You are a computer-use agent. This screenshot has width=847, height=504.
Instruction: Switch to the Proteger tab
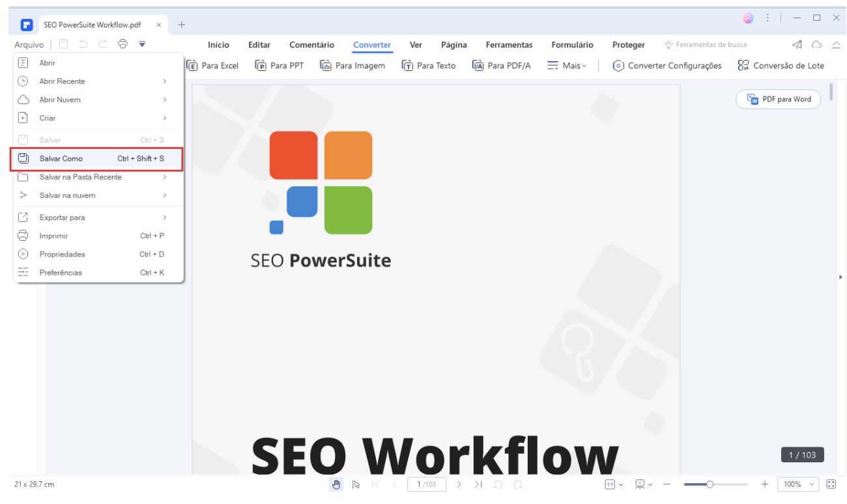(629, 45)
